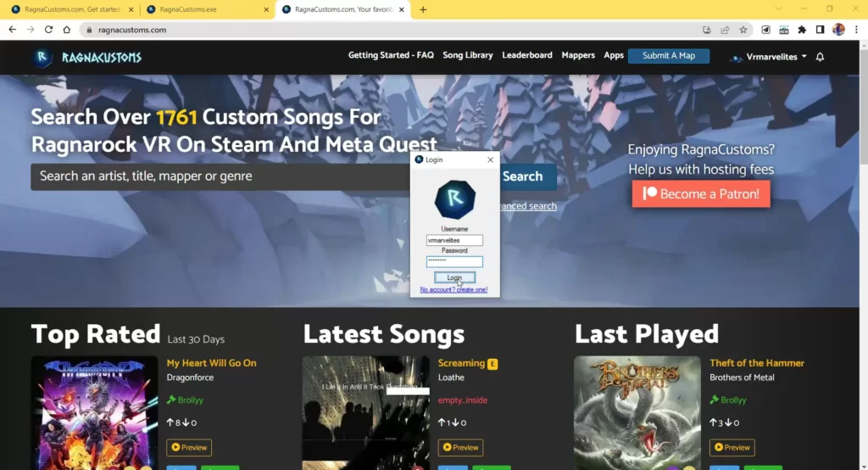Switch to the RagnaCustoms.exe tab

pyautogui.click(x=207, y=9)
